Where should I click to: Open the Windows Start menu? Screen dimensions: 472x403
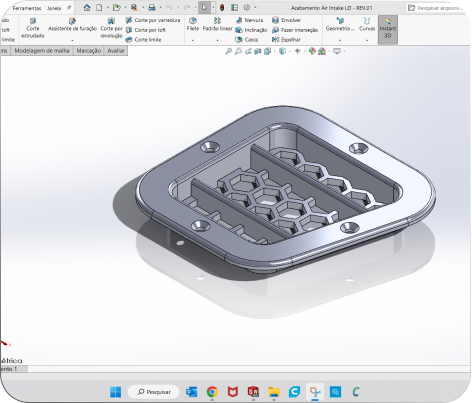(116, 392)
